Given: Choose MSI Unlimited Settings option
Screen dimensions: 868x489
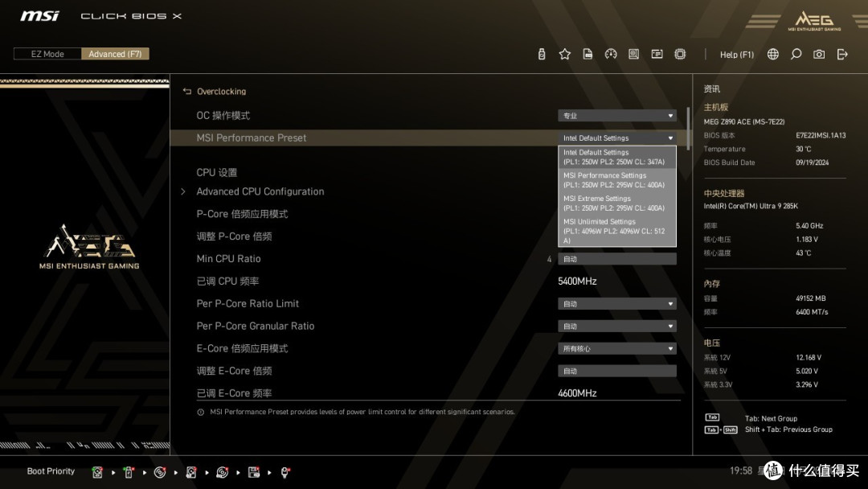Looking at the screenshot, I should click(x=617, y=231).
